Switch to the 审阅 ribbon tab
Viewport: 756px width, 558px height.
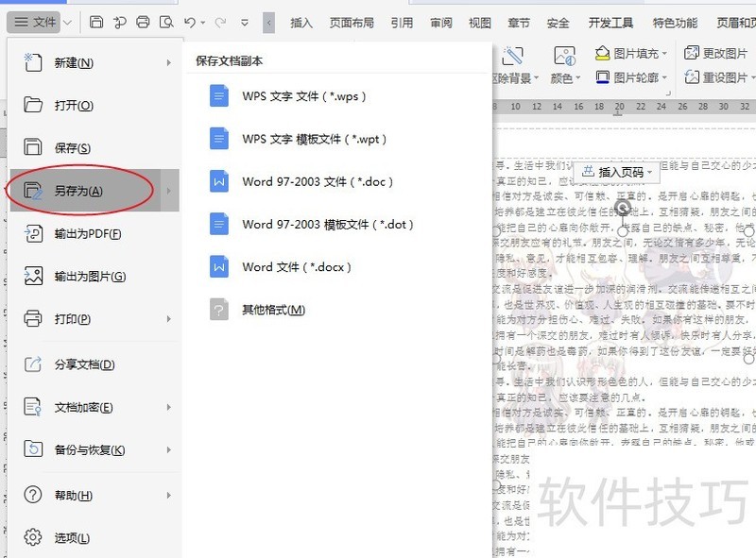click(x=440, y=23)
